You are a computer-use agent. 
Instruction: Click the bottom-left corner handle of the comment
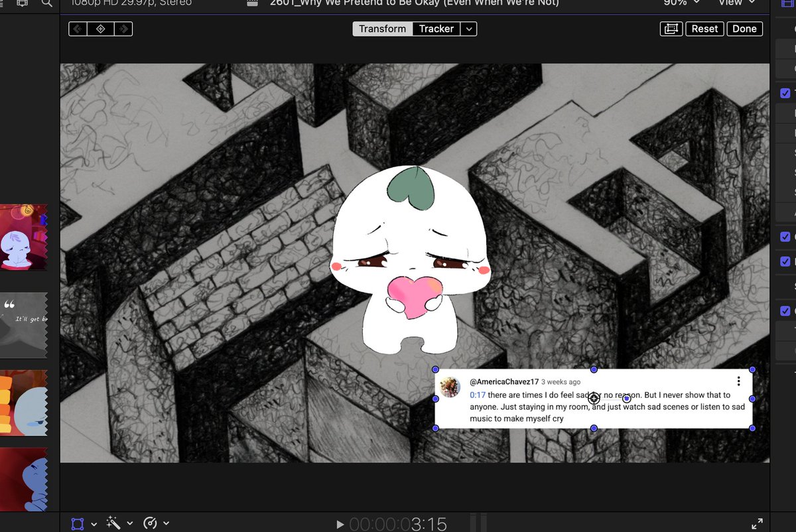(x=436, y=429)
